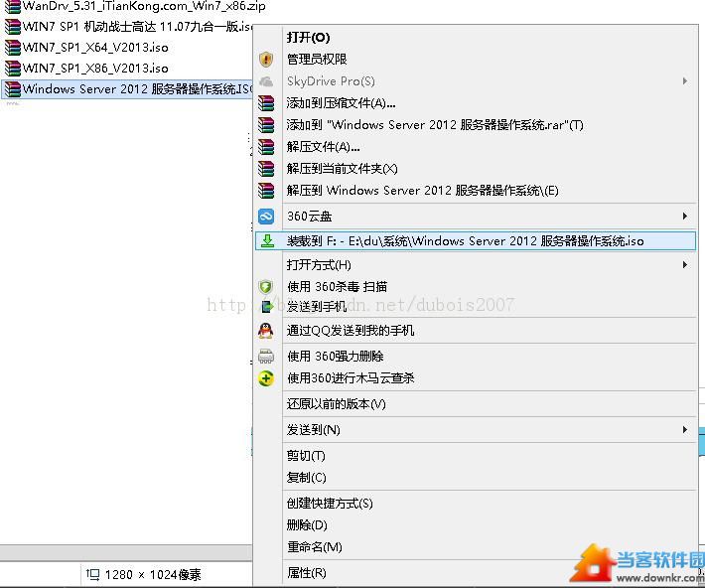Select file WanDrv_5.31_iTianKong.com_Win7_x86.zip
The height and width of the screenshot is (588, 705).
tap(144, 6)
